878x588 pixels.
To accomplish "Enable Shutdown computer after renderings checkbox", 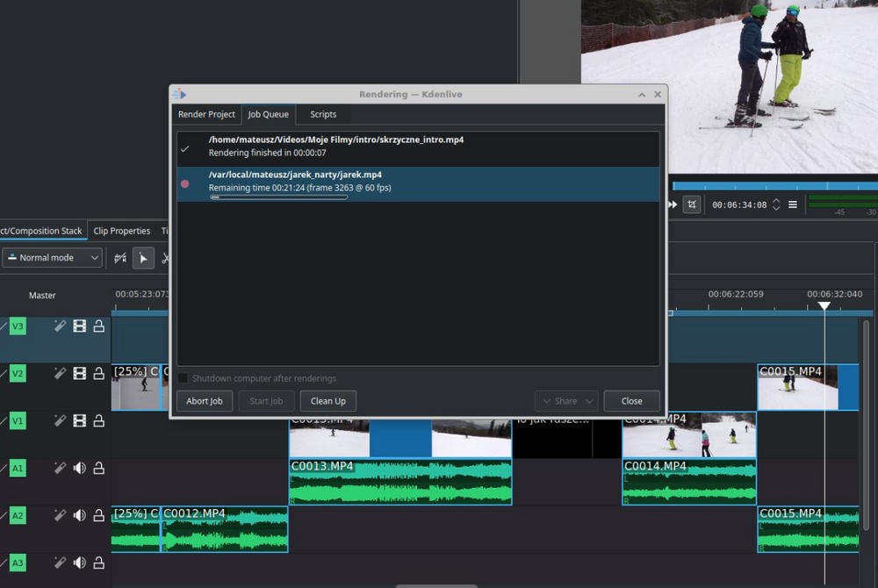I will click(184, 378).
